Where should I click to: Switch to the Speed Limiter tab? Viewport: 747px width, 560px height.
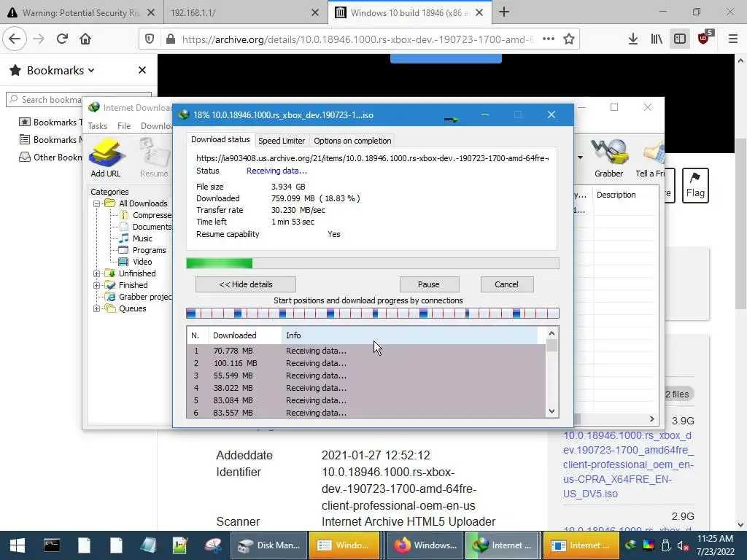click(282, 141)
